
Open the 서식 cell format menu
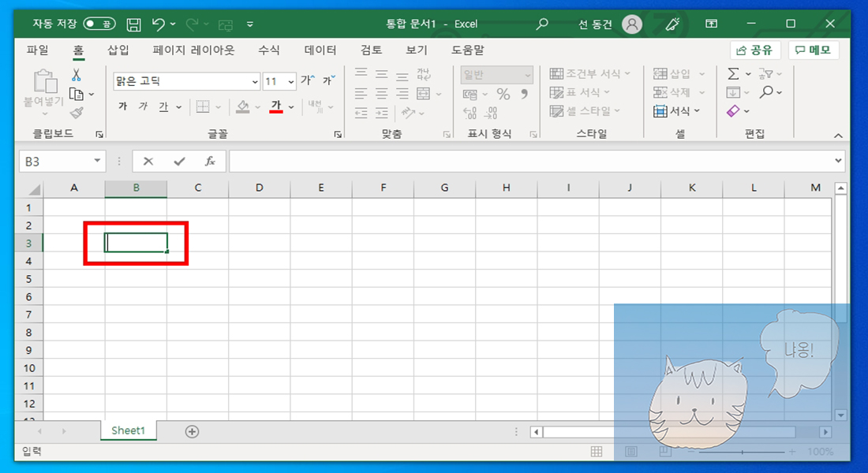[x=676, y=110]
